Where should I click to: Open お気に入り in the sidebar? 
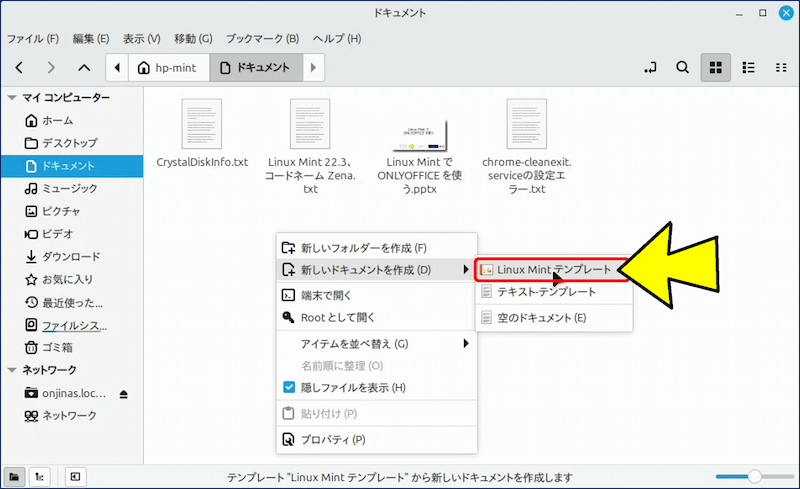pos(71,279)
